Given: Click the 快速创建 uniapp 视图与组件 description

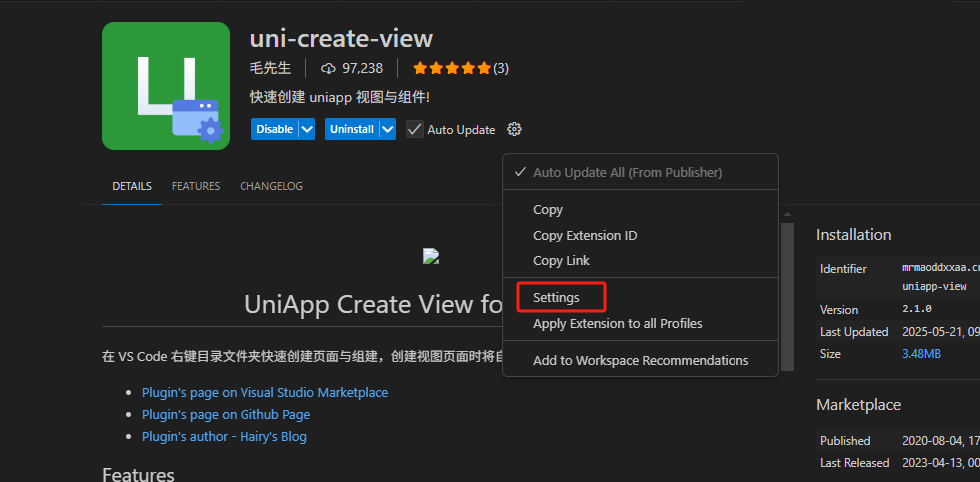Looking at the screenshot, I should 340,98.
